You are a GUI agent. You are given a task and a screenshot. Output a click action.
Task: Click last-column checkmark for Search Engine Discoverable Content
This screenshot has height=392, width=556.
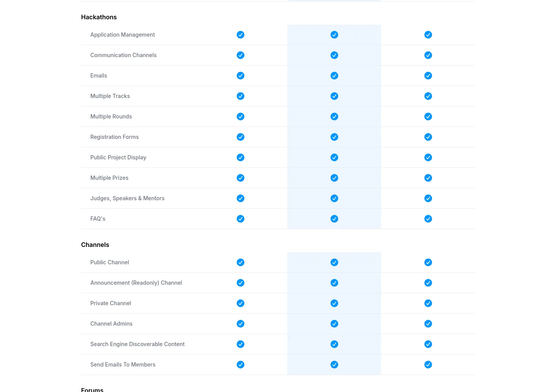point(428,344)
